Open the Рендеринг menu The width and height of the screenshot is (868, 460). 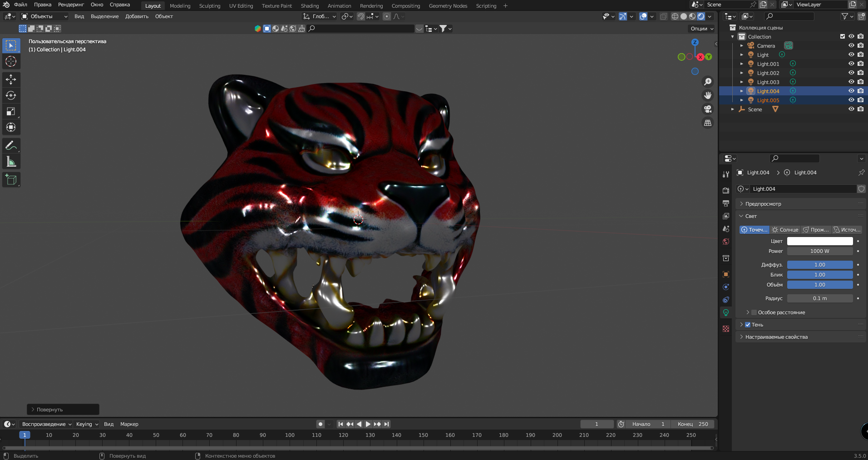[71, 5]
